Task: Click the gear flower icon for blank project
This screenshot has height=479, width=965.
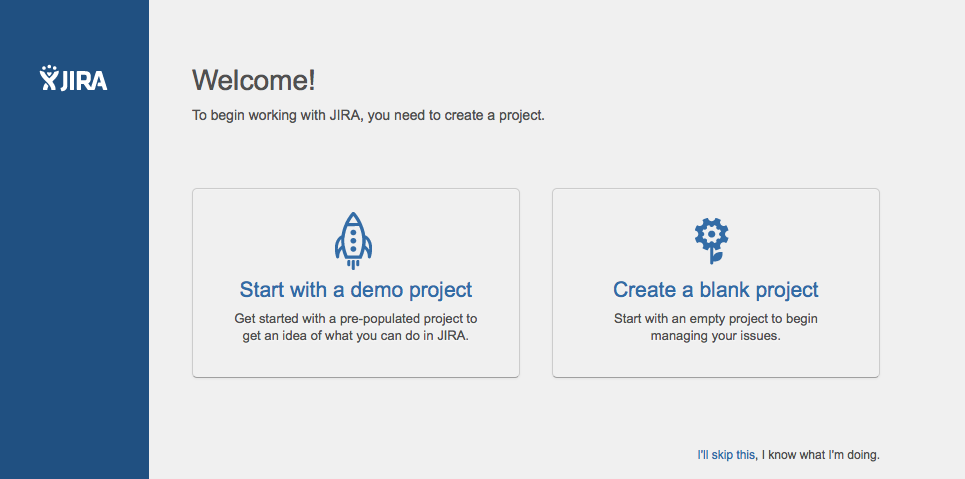Action: pyautogui.click(x=711, y=241)
